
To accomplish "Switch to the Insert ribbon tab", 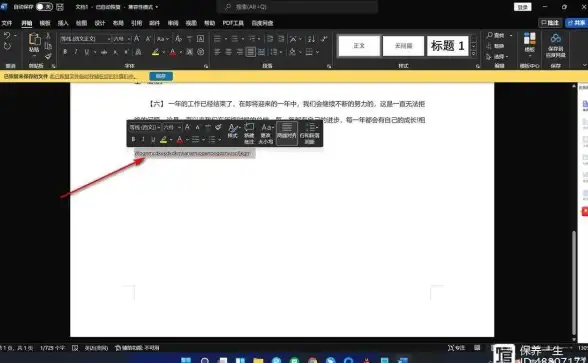I will tap(63, 23).
